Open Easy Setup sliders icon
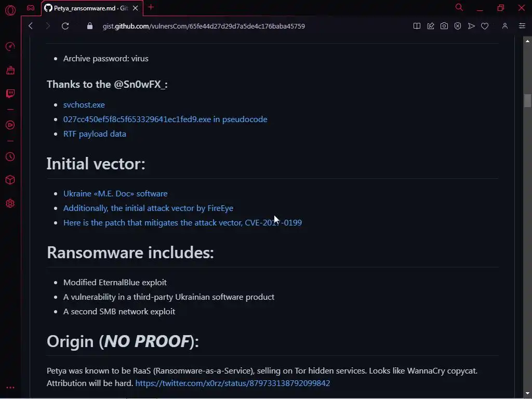The image size is (532, 399). (x=522, y=26)
